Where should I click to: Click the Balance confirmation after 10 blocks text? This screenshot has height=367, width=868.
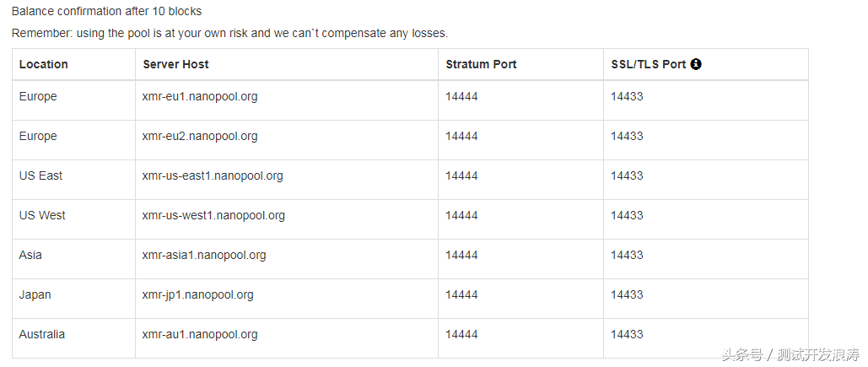point(107,11)
